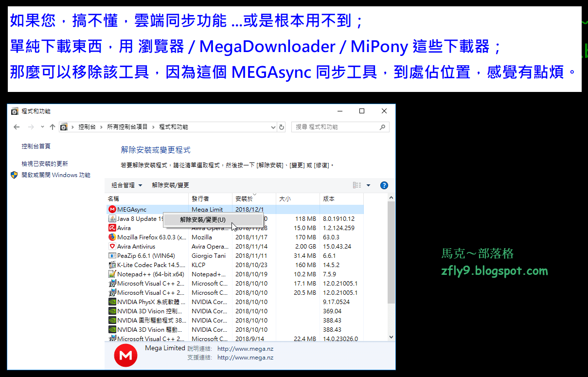
Task: Sort by the 名稱 column header
Action: click(147, 199)
